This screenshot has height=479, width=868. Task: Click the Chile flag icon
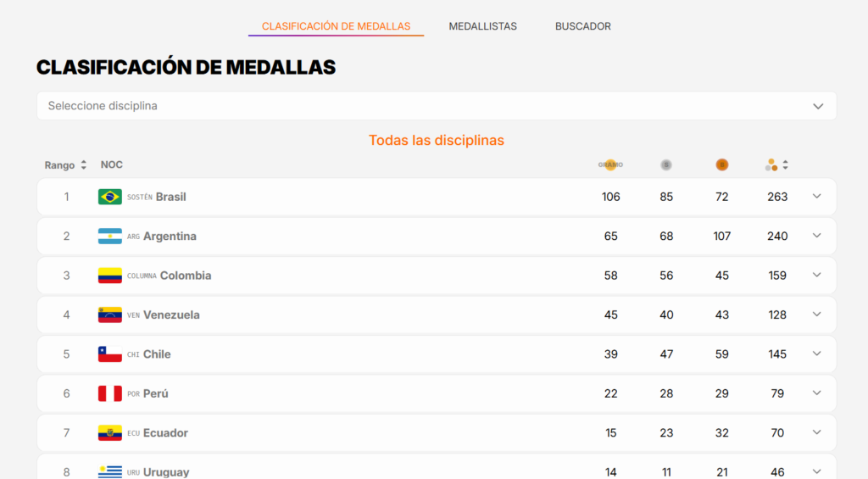pos(110,354)
